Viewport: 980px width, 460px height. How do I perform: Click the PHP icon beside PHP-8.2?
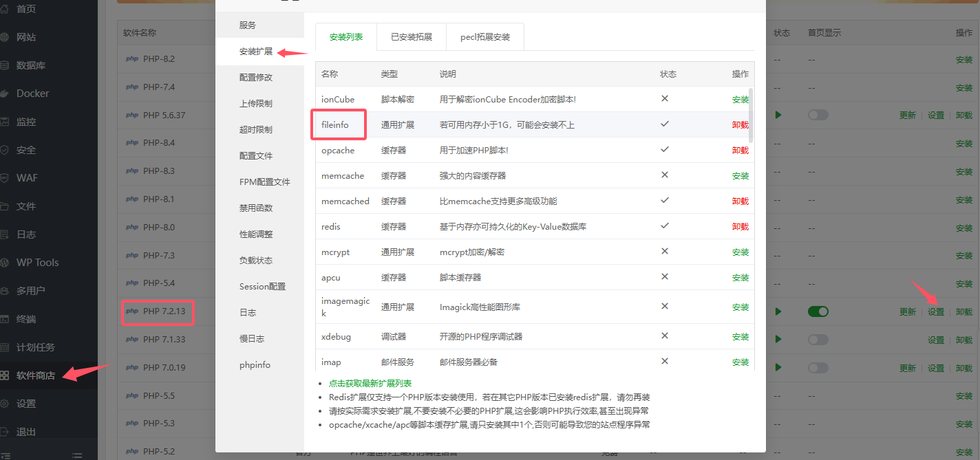click(132, 59)
